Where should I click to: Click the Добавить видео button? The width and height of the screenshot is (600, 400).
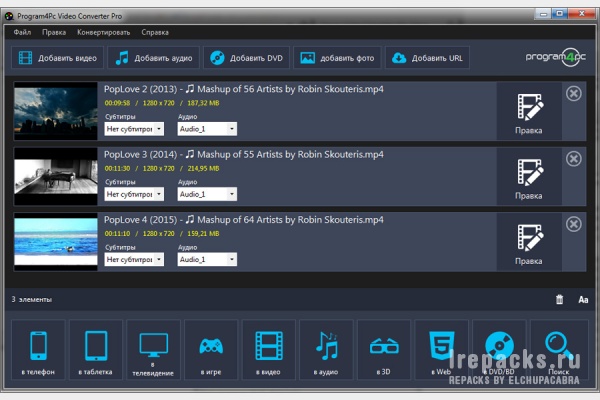[57, 58]
